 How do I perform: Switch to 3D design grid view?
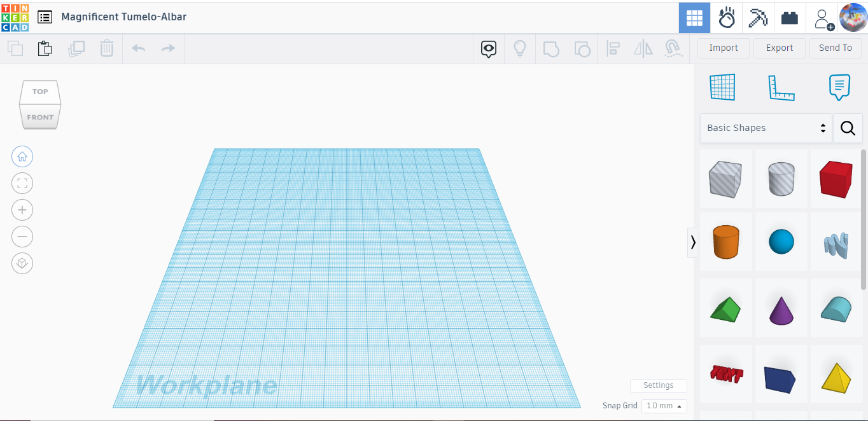(x=694, y=17)
